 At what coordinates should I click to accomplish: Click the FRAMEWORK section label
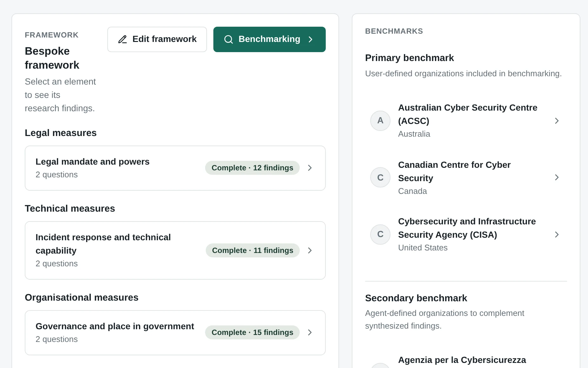tap(52, 35)
